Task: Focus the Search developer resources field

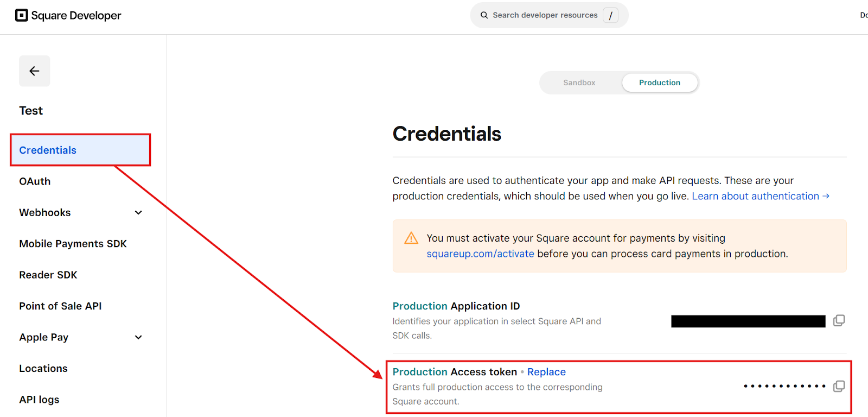Action: 545,15
